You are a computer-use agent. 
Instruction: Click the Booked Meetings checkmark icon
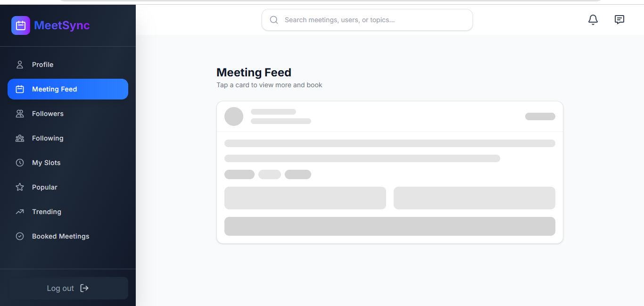point(20,236)
